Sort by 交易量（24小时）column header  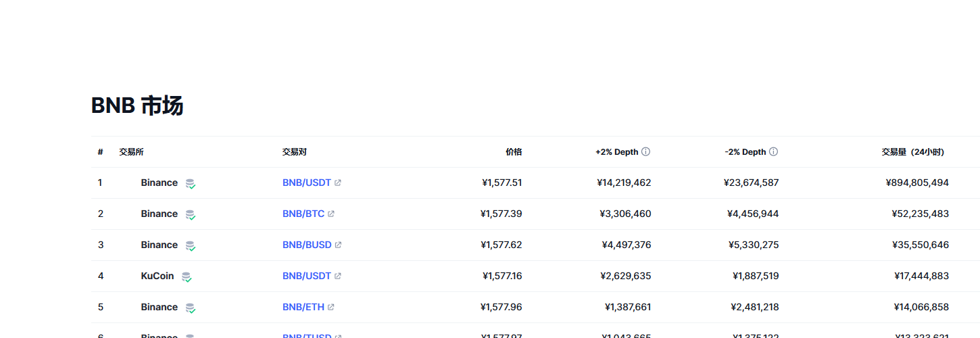click(912, 152)
